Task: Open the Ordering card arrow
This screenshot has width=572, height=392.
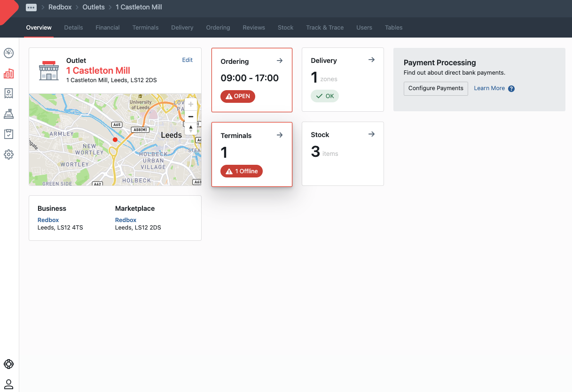Action: 280,61
